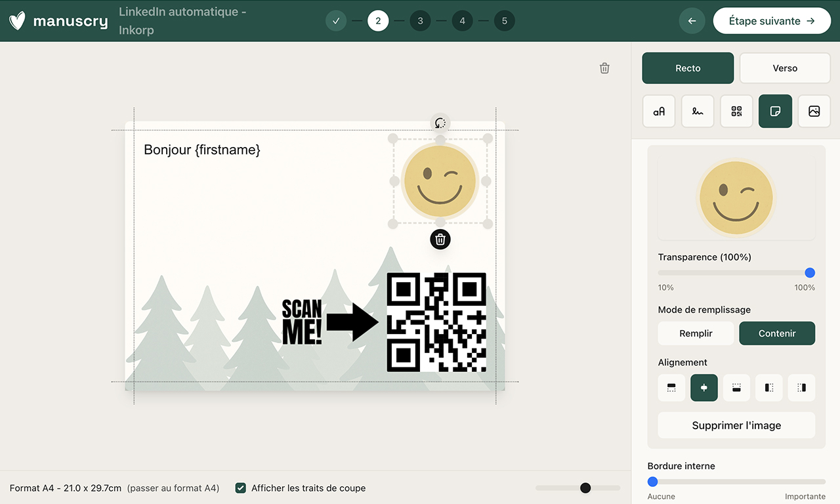
Task: Click the rotate handle above the smiley sticker
Action: tap(440, 123)
